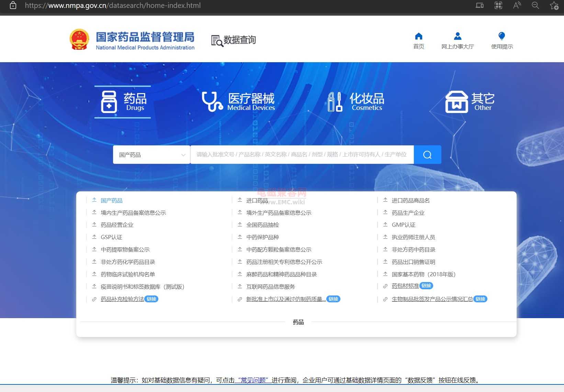Open the 药品补充检验方法 external link
This screenshot has height=392, width=564.
tap(122, 299)
